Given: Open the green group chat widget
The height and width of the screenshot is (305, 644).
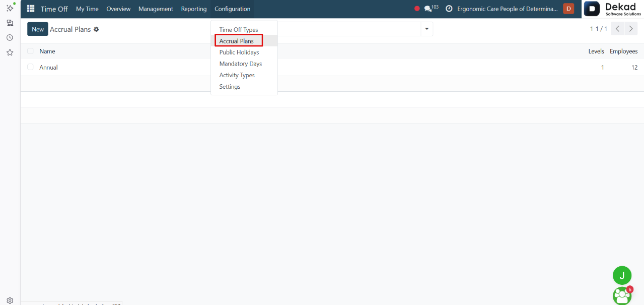Looking at the screenshot, I should (622, 295).
